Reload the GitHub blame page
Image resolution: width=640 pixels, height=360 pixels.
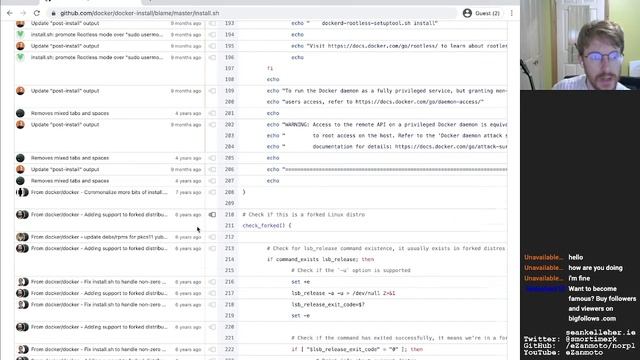[x=37, y=13]
